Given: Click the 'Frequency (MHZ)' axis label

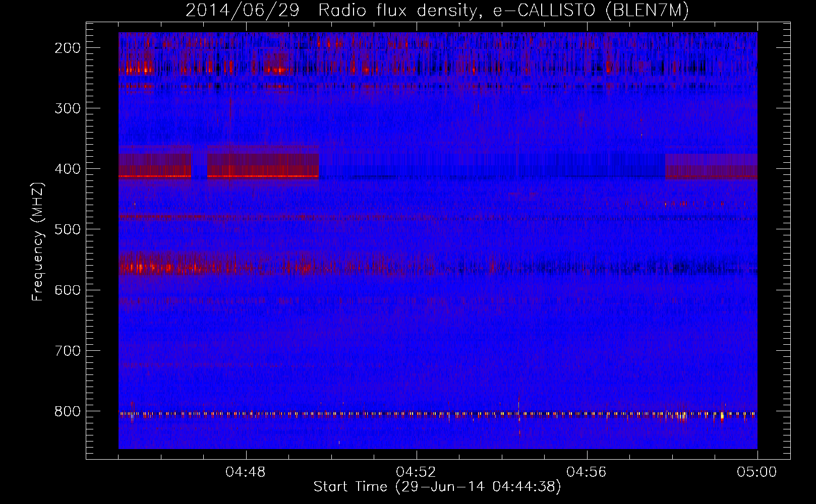Looking at the screenshot, I should coord(38,241).
